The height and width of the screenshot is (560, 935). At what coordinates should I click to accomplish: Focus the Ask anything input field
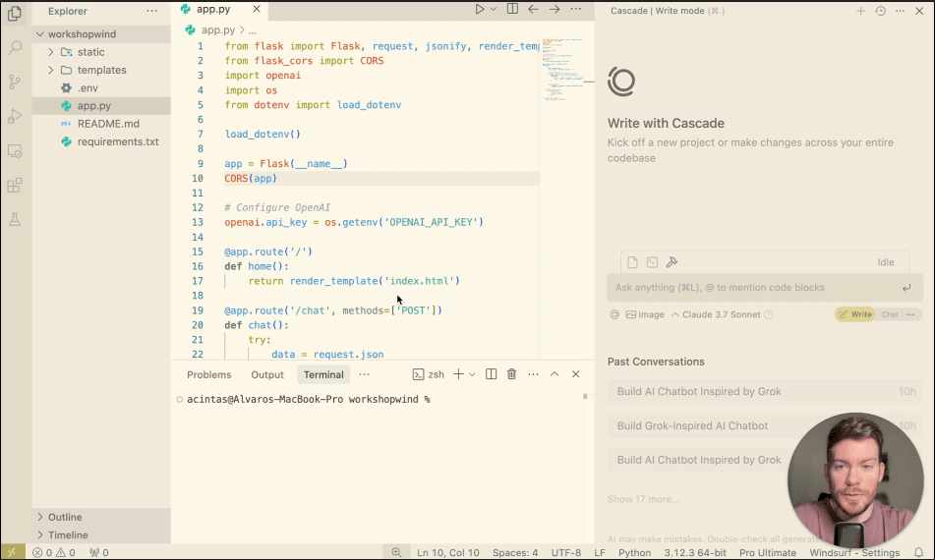coord(764,287)
